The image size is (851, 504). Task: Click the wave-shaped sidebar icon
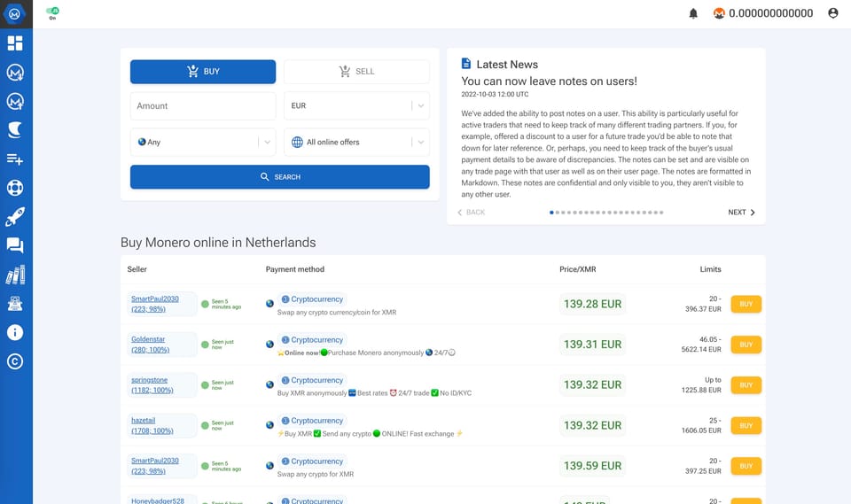[15, 129]
